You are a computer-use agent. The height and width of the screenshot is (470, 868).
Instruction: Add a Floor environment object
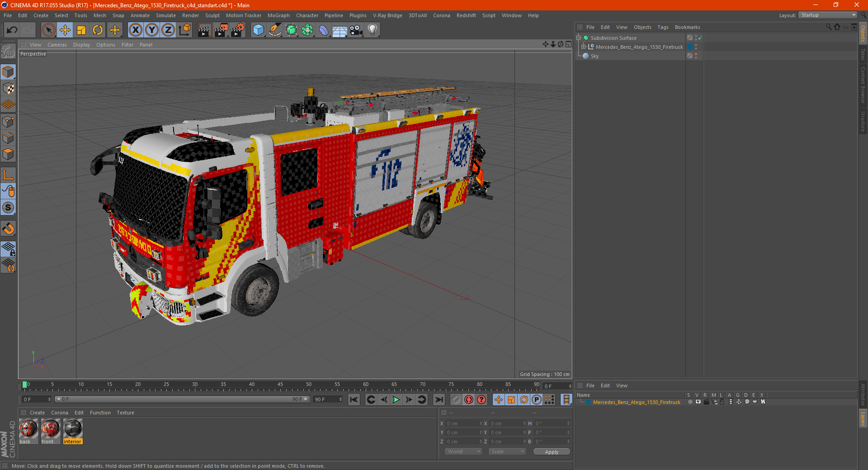click(x=340, y=30)
